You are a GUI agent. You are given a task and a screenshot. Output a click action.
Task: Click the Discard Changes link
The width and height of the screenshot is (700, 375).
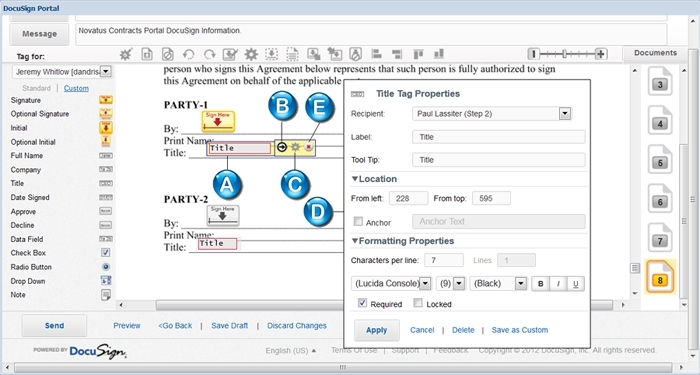(297, 325)
